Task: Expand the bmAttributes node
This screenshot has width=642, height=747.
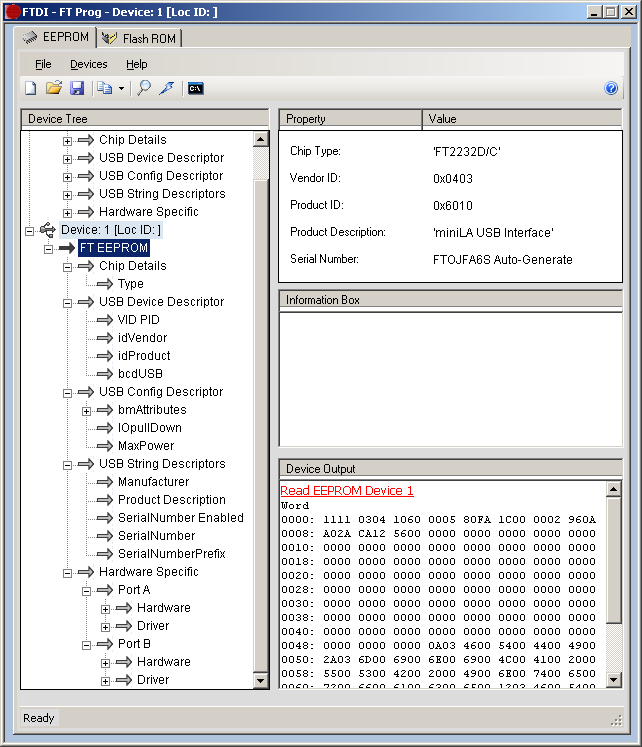Action: click(x=87, y=411)
